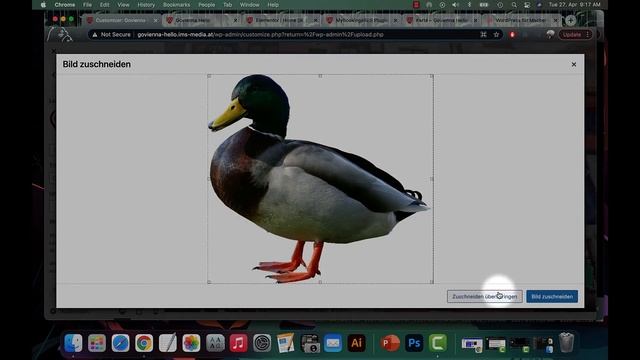Open the Tab menu

pos(227,5)
